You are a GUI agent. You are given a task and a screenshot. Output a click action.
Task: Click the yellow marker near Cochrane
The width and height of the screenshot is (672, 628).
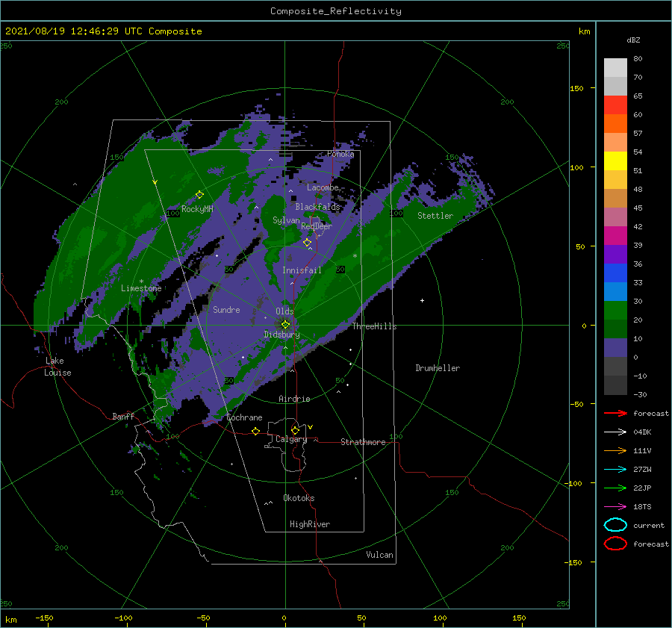tap(255, 431)
